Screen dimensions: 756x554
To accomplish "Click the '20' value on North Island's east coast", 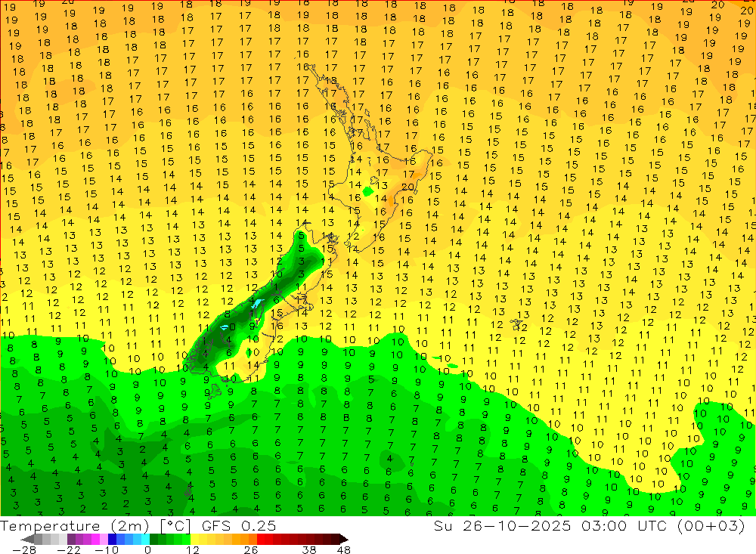I will pyautogui.click(x=408, y=187).
